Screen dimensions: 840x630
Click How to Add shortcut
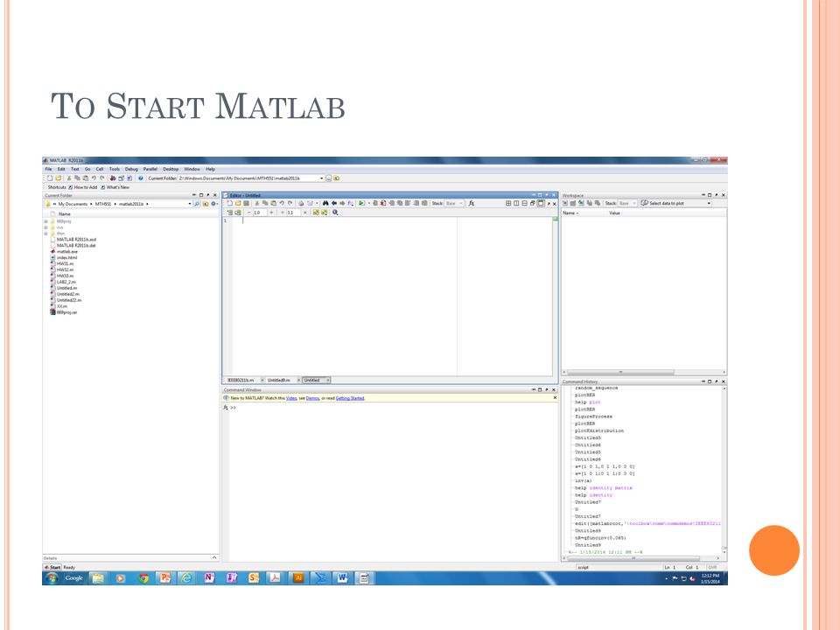82,187
